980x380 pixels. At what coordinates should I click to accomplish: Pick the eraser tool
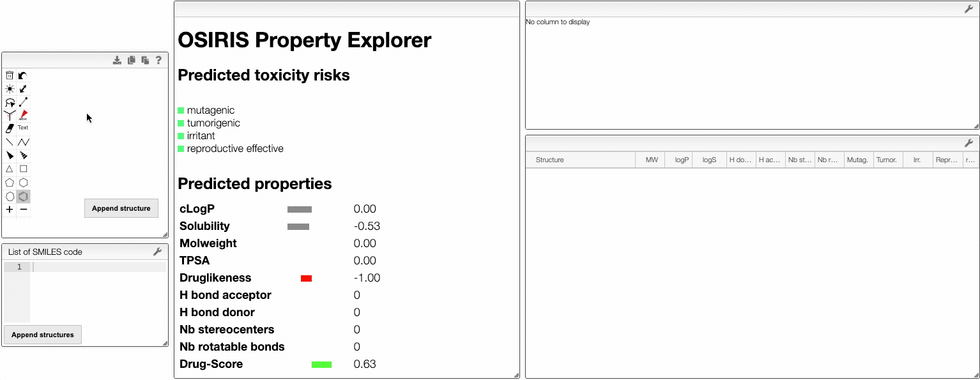coord(10,128)
